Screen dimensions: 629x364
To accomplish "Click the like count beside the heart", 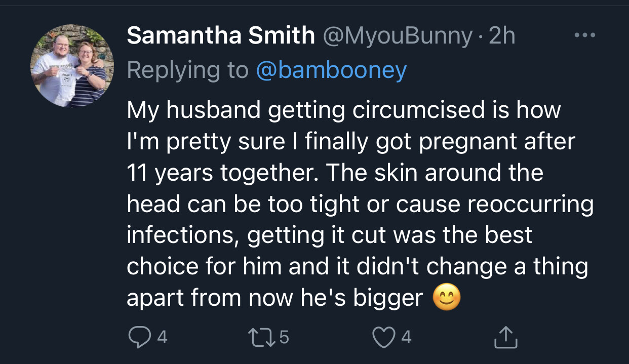I will click(406, 337).
